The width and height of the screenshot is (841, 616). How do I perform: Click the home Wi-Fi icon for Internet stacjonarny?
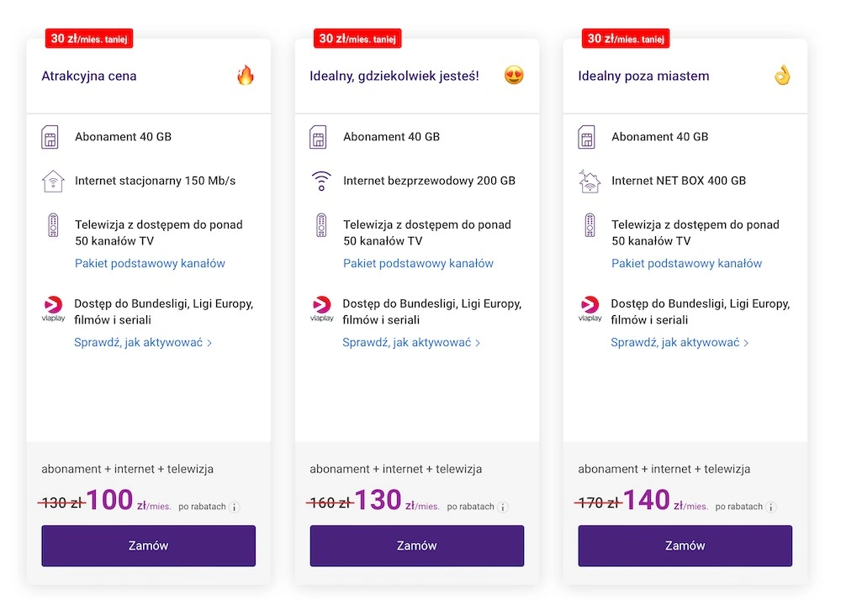point(53,181)
